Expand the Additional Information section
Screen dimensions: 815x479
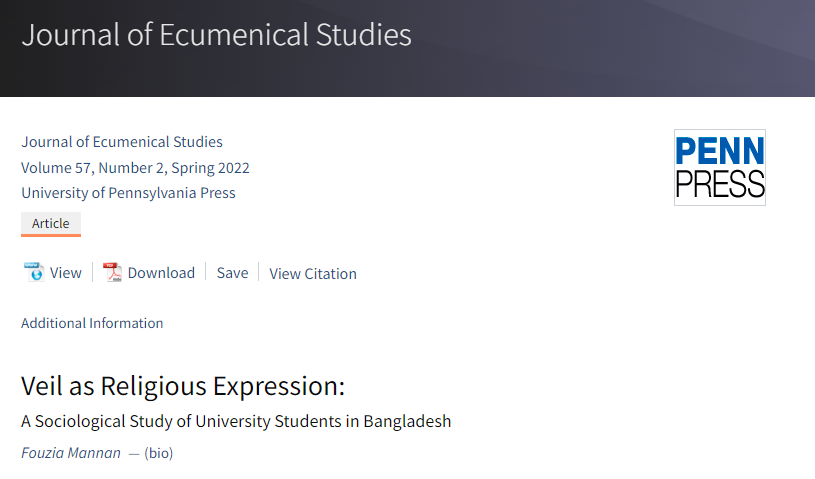pyautogui.click(x=92, y=323)
